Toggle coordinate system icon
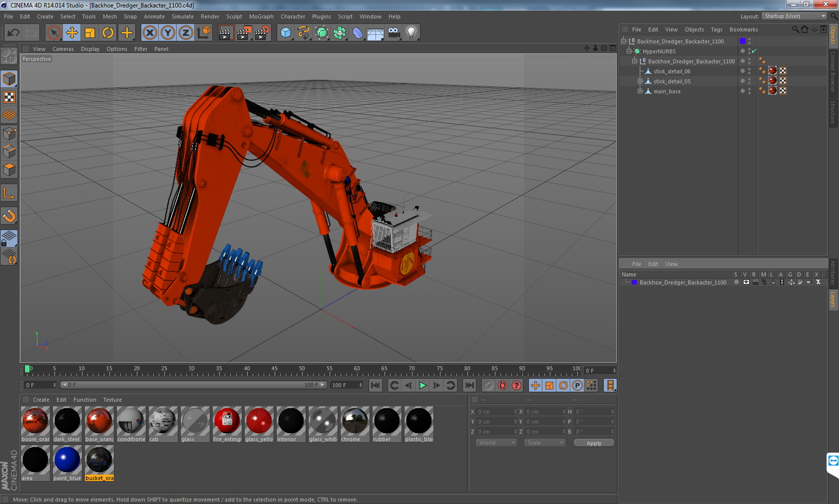 [x=204, y=33]
